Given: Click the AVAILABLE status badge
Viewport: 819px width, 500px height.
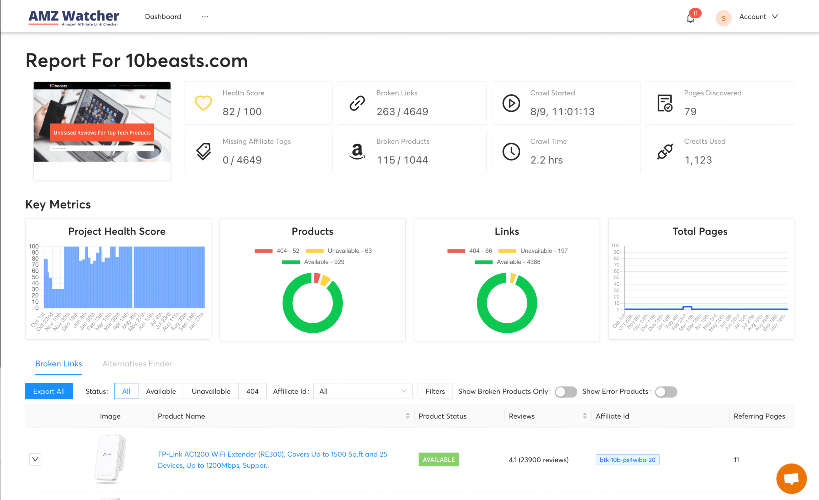Looking at the screenshot, I should pos(439,460).
